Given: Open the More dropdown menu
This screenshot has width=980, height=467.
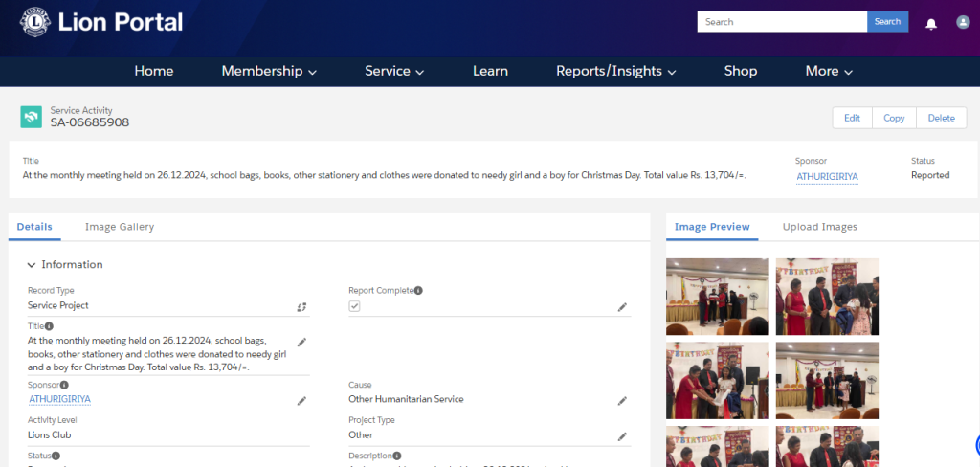Looking at the screenshot, I should (x=829, y=71).
